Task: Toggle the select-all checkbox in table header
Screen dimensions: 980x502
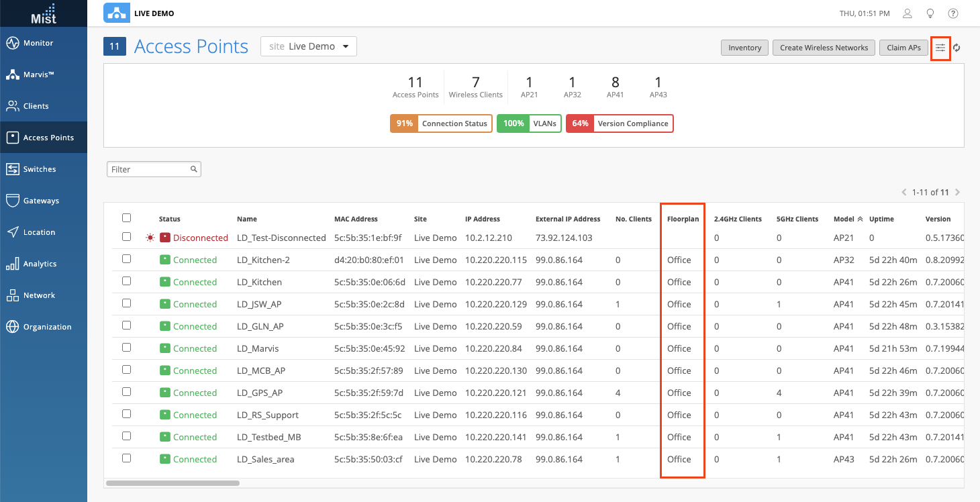Action: (x=127, y=218)
